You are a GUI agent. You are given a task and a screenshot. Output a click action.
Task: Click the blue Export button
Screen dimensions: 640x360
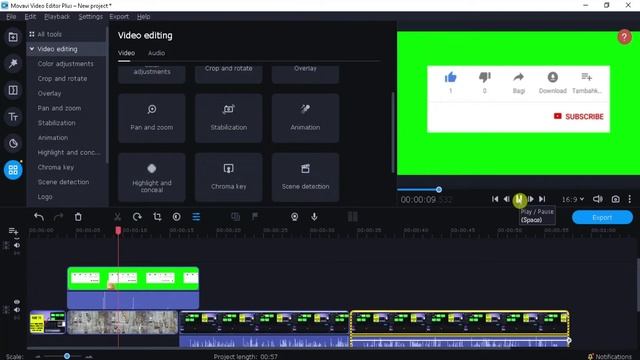pos(602,218)
